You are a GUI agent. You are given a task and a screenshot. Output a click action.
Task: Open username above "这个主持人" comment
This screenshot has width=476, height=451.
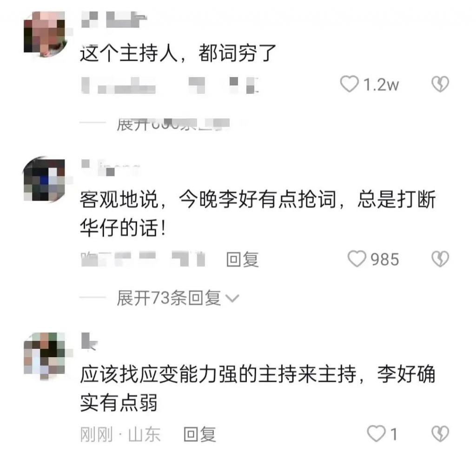114,20
